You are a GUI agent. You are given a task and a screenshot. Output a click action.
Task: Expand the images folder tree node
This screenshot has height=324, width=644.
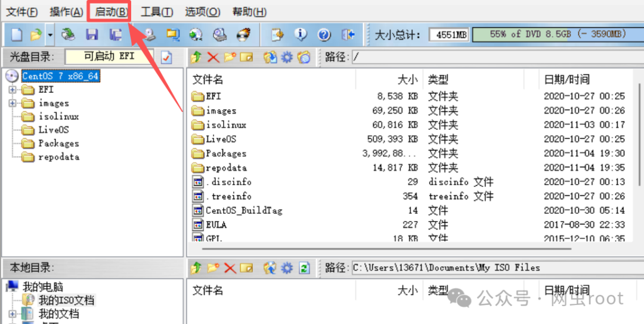coord(12,103)
